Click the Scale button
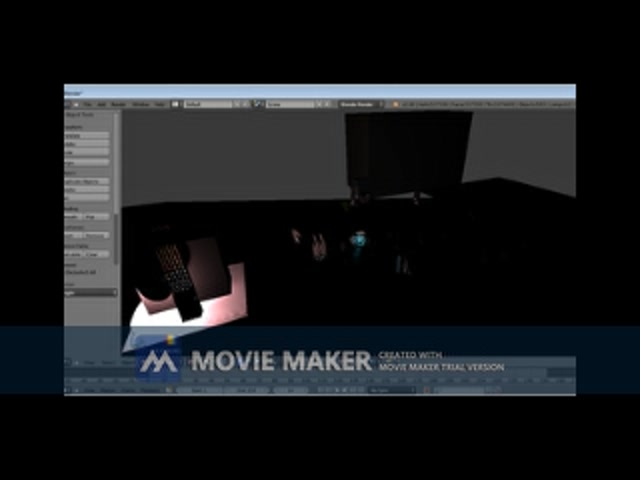The height and width of the screenshot is (480, 640). tap(87, 153)
